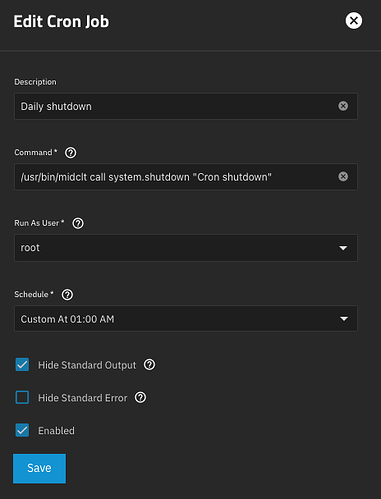Edit the midclt shutdown command field
This screenshot has width=381, height=499.
click(186, 177)
